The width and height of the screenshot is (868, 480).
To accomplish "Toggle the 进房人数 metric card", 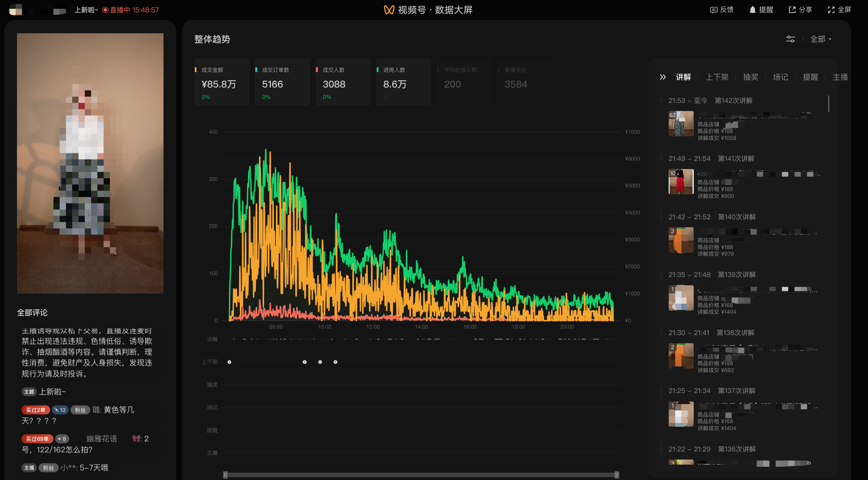I will pos(403,82).
